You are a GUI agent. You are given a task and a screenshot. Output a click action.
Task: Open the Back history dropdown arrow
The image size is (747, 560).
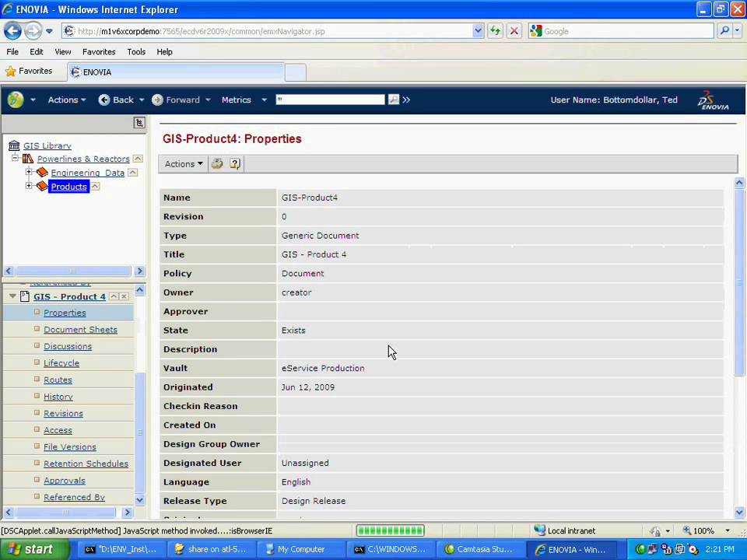click(142, 100)
